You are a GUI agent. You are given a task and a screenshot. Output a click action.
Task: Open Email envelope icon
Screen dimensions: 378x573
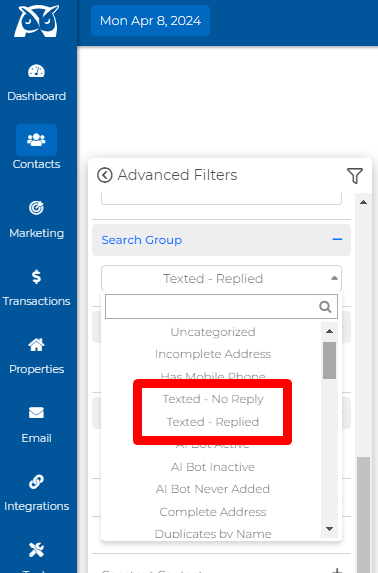pos(36,413)
